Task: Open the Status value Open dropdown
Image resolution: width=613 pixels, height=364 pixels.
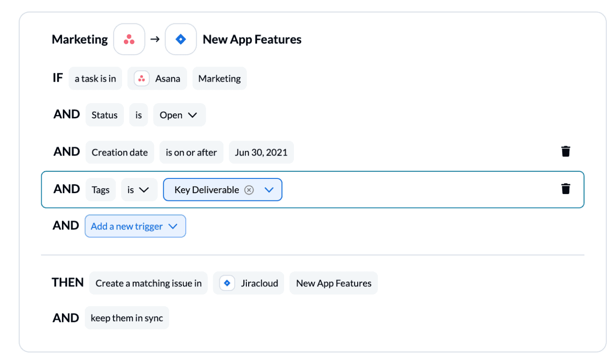Action: [x=180, y=115]
